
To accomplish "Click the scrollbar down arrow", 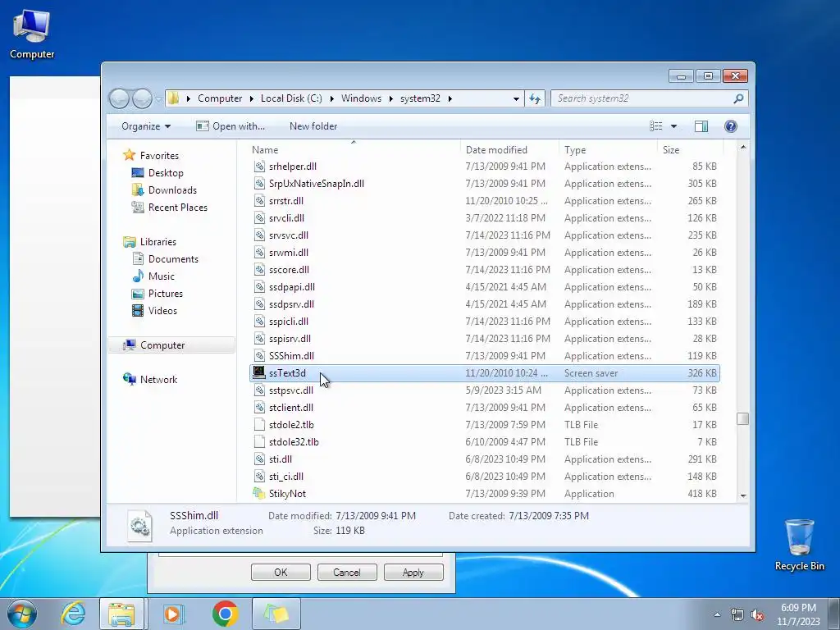I will tap(743, 496).
